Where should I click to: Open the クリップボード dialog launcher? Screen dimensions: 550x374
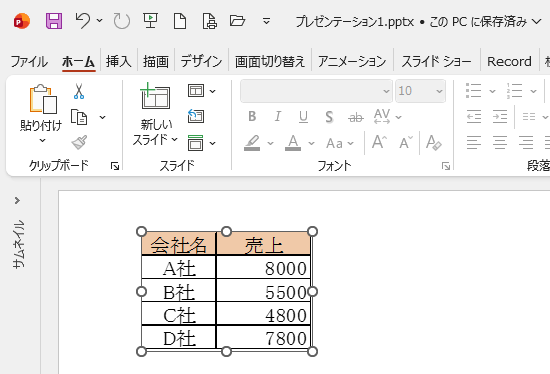click(115, 166)
